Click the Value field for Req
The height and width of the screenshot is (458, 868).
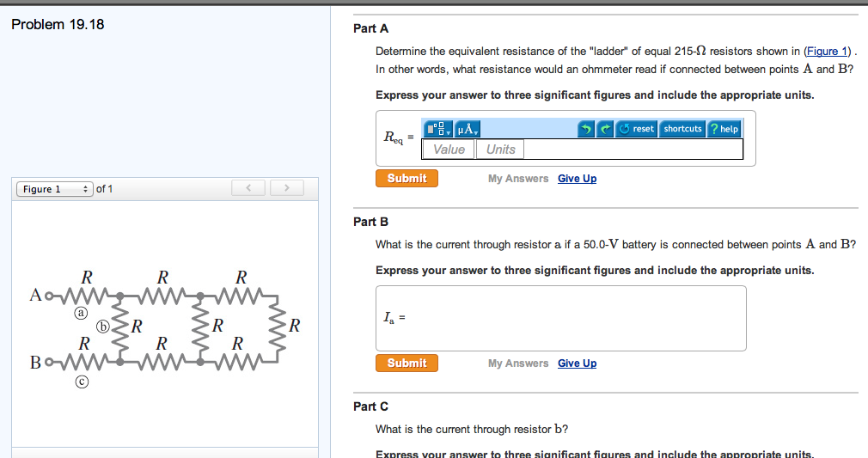(449, 150)
